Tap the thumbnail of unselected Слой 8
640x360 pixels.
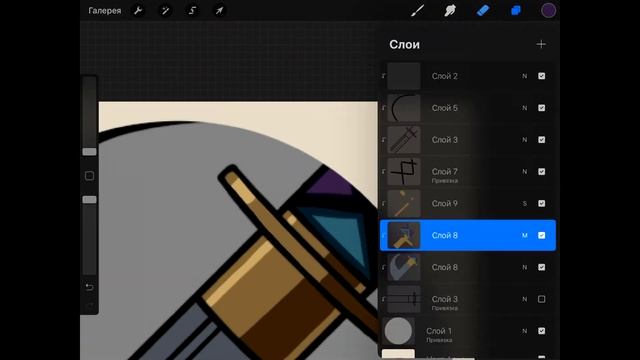click(x=403, y=267)
